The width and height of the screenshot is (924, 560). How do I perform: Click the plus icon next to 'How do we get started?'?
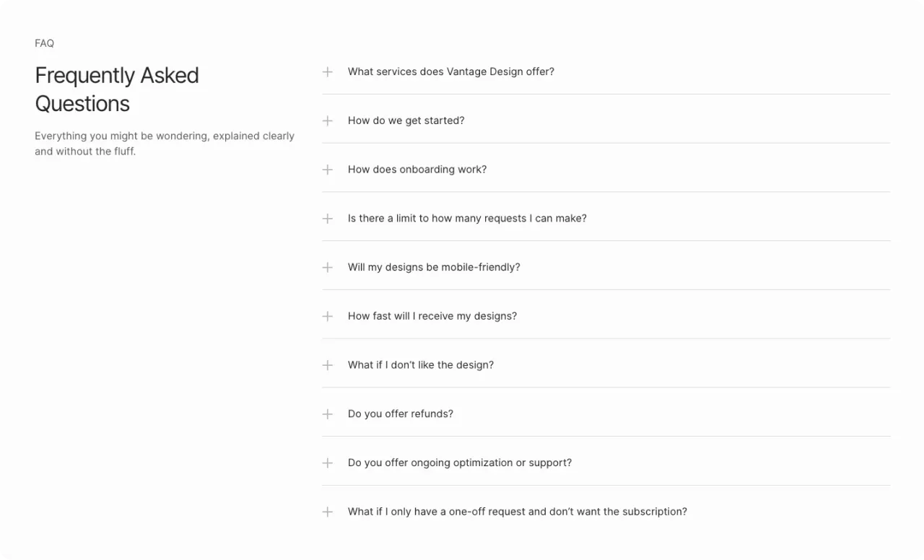pyautogui.click(x=328, y=121)
